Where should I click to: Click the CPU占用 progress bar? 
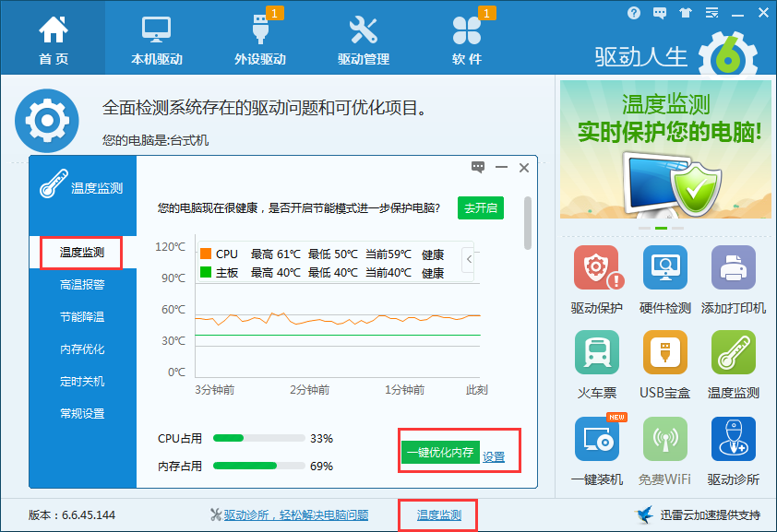258,438
